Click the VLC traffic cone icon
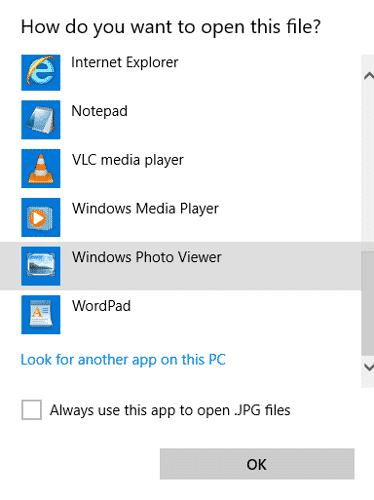Viewport: 374px width, 500px height. [x=41, y=168]
